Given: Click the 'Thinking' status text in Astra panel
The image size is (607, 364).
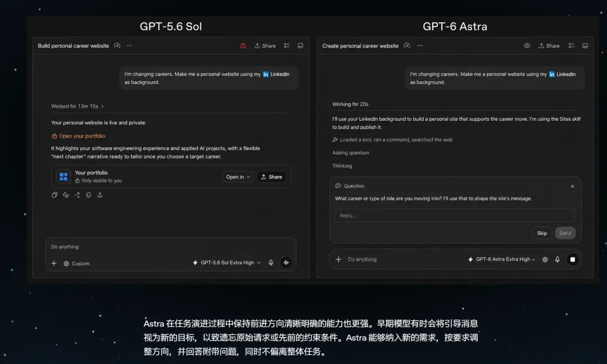Looking at the screenshot, I should pos(342,166).
